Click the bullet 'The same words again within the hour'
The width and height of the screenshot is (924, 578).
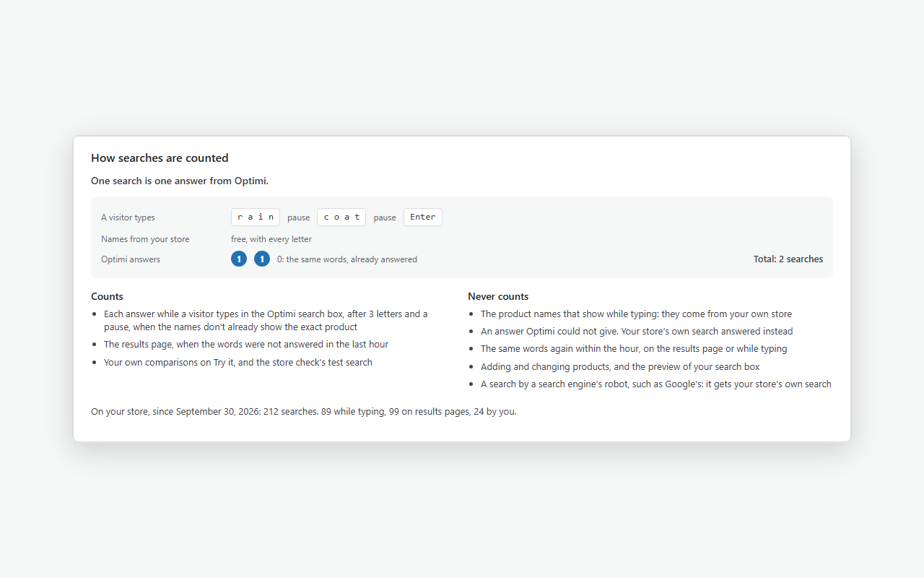[x=634, y=349]
